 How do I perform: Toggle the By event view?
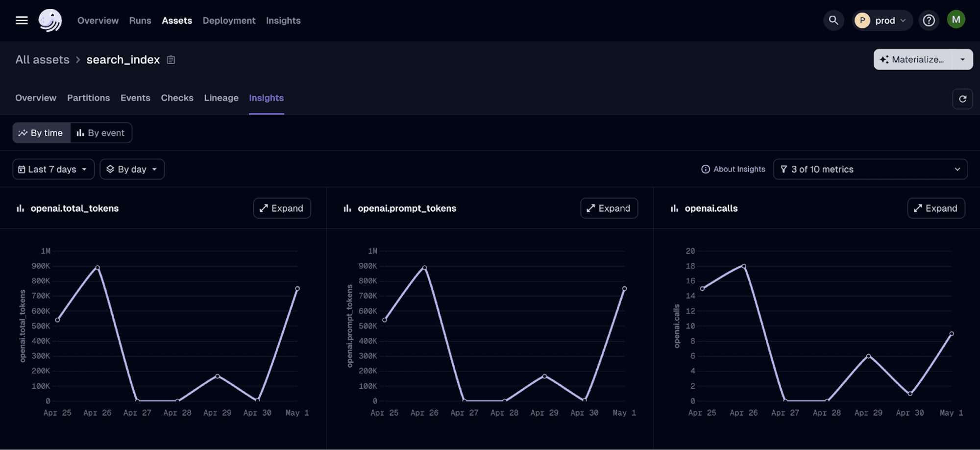coord(101,133)
